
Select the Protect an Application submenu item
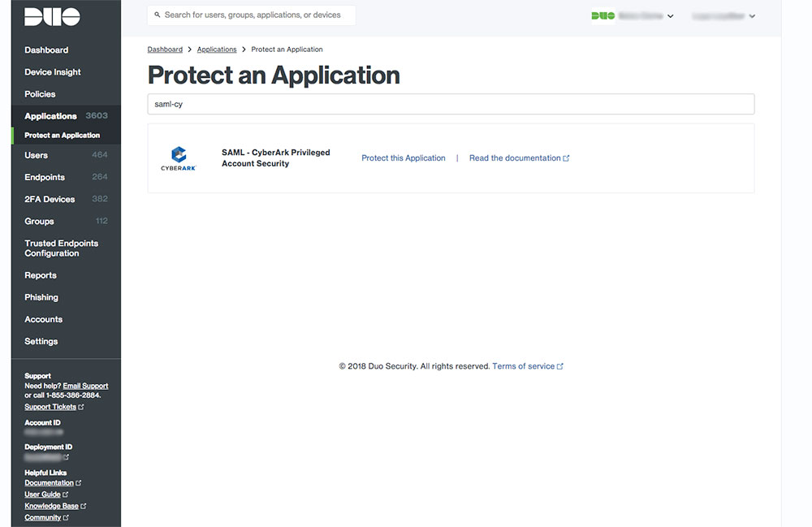[63, 135]
